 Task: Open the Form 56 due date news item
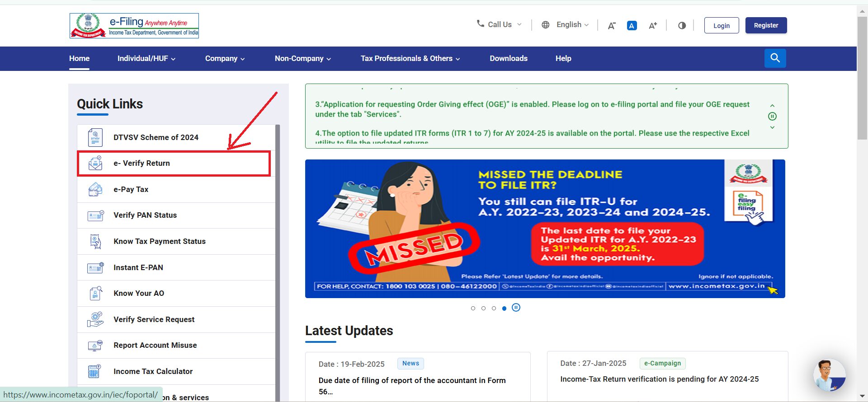[x=412, y=386]
